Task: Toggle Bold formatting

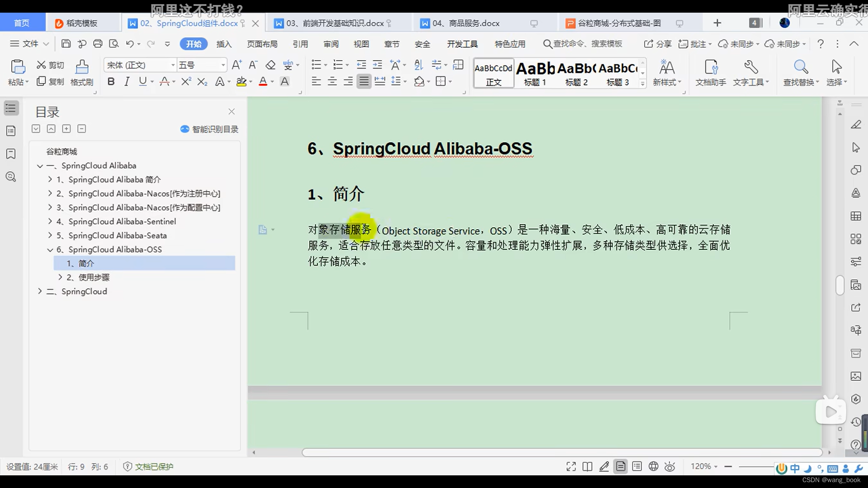Action: (111, 81)
